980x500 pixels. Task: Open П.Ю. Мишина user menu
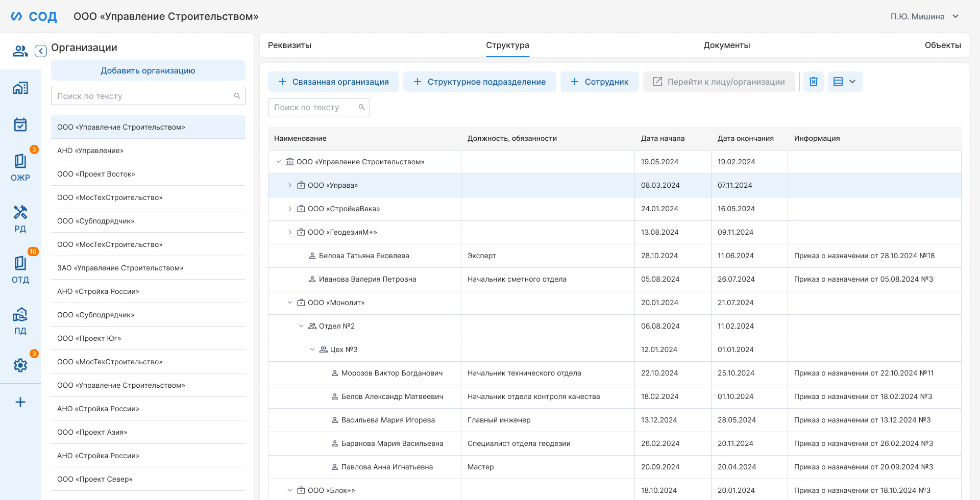[925, 16]
